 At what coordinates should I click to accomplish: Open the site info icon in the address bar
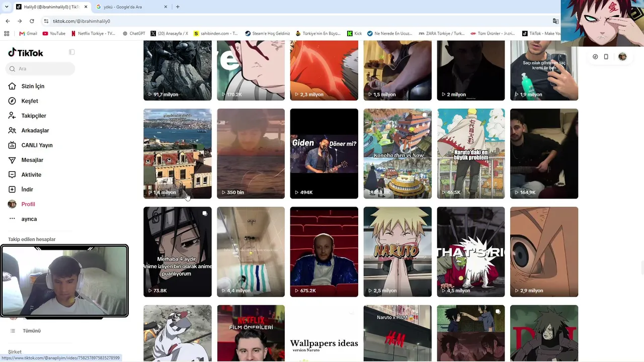(46, 21)
